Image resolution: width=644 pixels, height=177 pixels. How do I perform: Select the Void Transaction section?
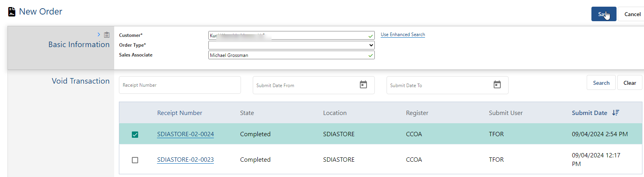(x=80, y=81)
